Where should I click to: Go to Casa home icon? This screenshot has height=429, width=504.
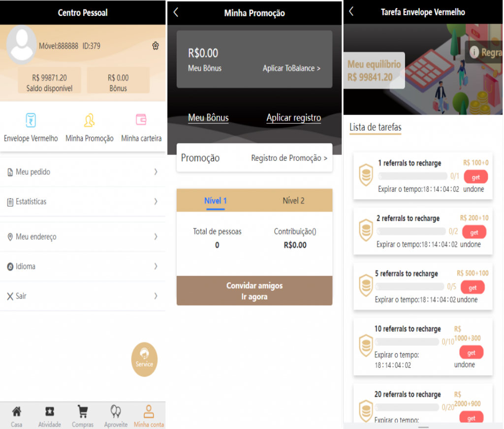pos(16,411)
